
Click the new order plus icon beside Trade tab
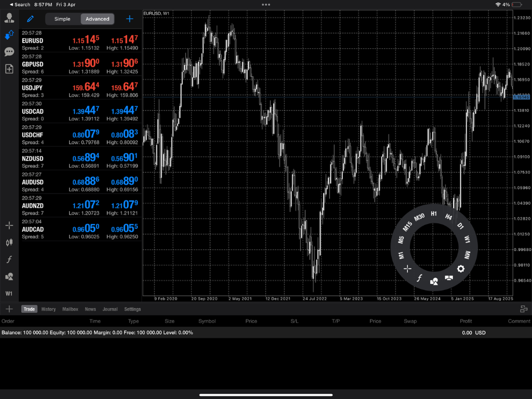[9, 309]
